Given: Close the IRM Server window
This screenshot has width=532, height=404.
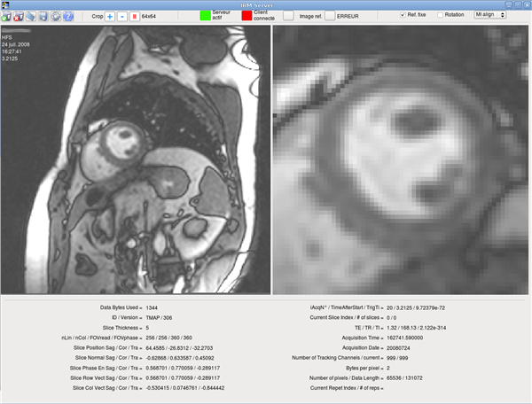Looking at the screenshot, I should point(528,4).
